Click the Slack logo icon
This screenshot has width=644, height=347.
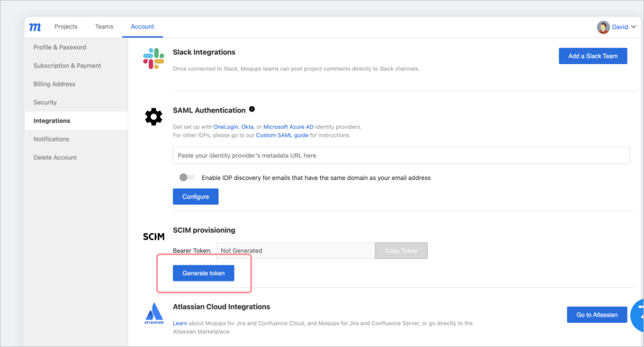[x=154, y=59]
